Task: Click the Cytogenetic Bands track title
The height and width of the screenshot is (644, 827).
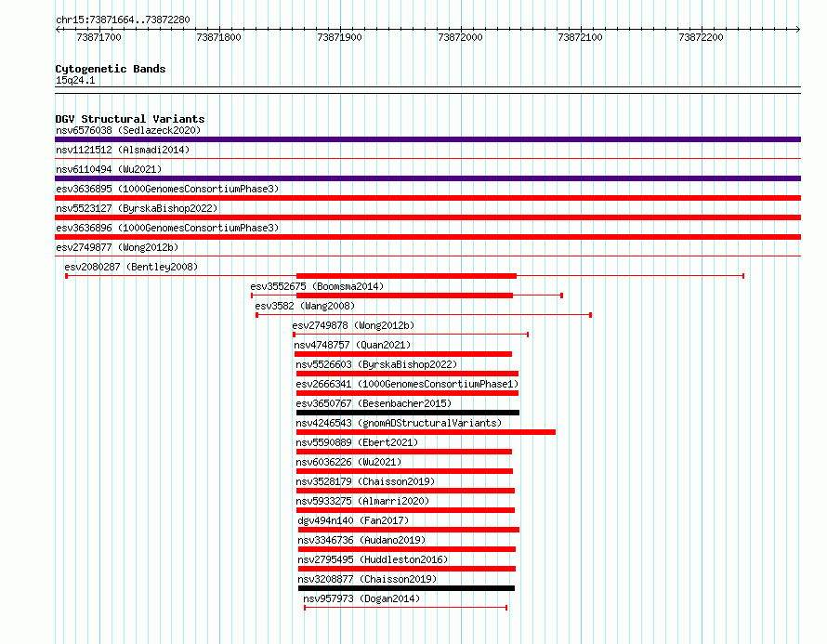Action: 111,69
